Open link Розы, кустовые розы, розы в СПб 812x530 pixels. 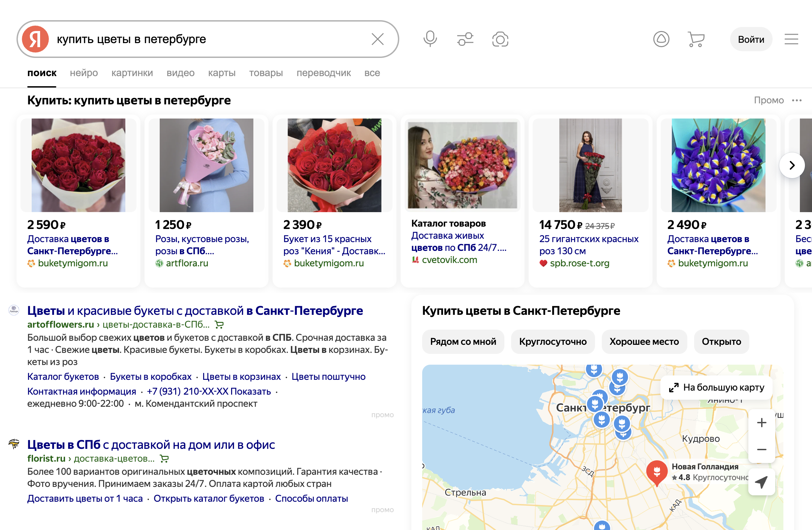click(x=202, y=245)
